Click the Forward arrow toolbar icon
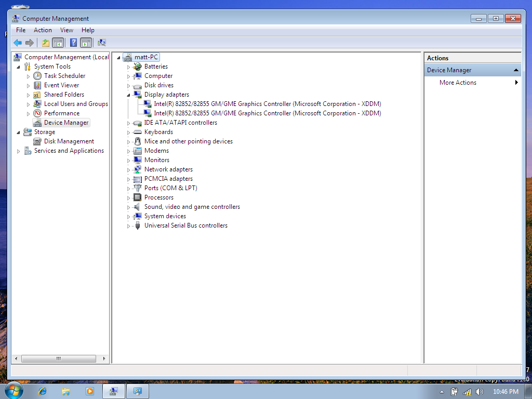This screenshot has width=532, height=399. pos(30,43)
